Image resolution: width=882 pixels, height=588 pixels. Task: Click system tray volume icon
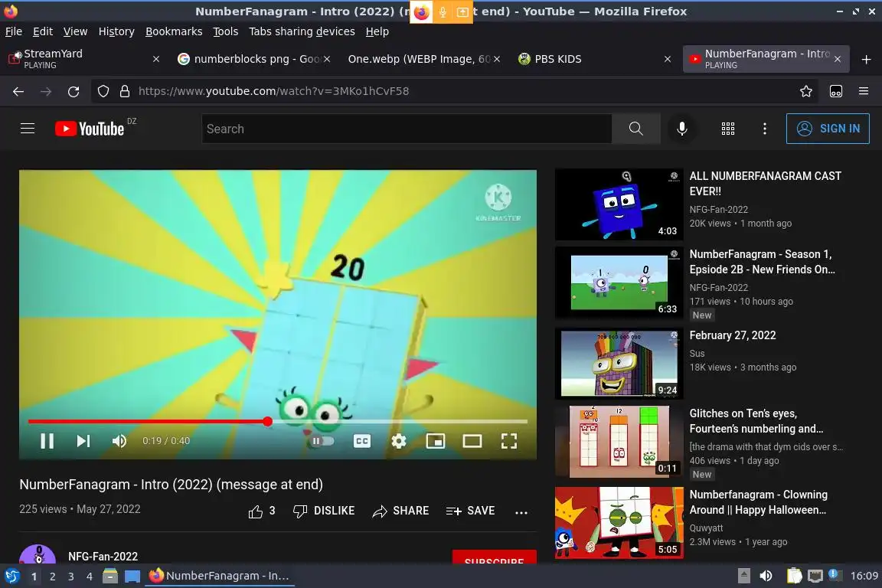766,577
